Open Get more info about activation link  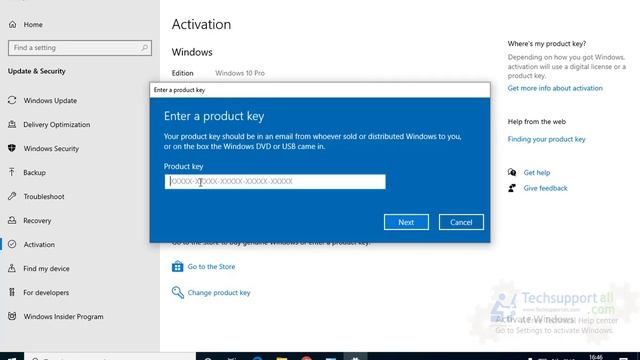pyautogui.click(x=555, y=88)
